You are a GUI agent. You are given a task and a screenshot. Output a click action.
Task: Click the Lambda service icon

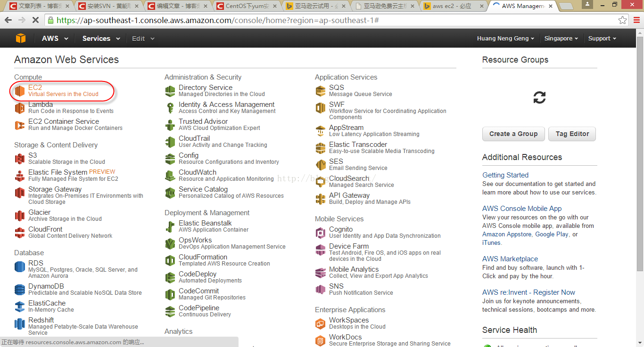click(x=19, y=108)
